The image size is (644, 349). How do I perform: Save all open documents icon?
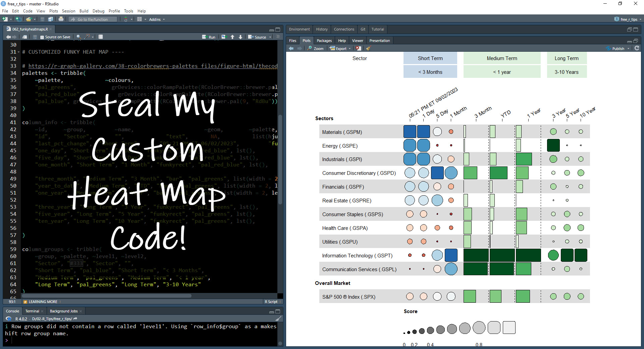[50, 19]
